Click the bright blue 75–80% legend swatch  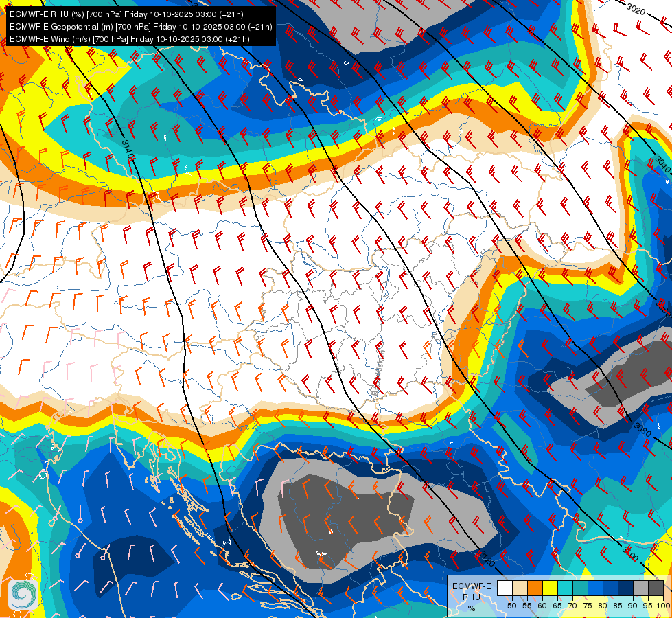click(595, 588)
